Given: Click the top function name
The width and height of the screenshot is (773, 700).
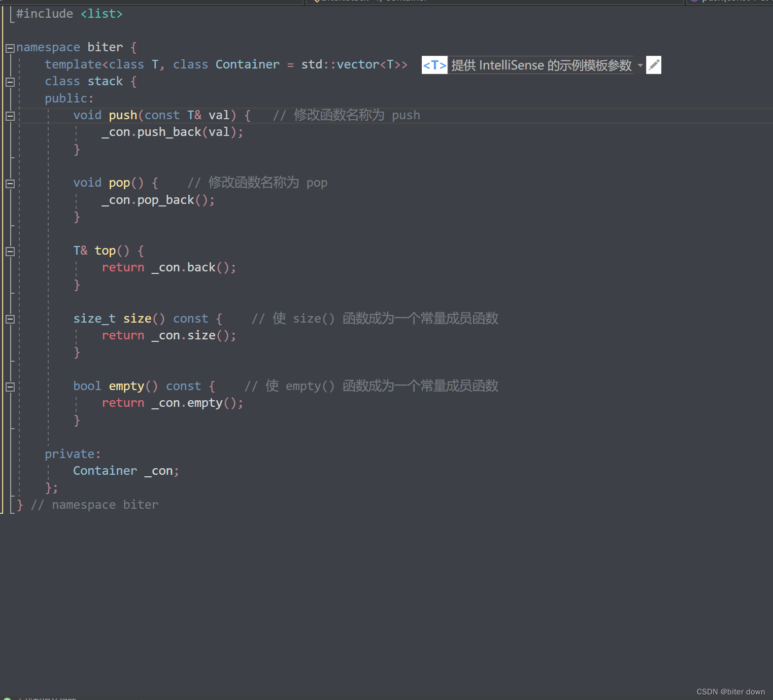Looking at the screenshot, I should pos(105,251).
